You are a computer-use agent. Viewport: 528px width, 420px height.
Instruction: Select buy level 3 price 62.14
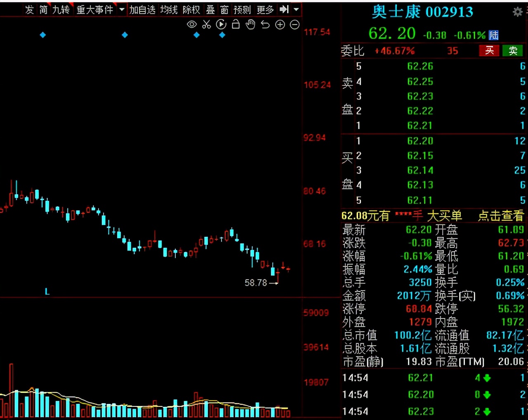tap(420, 170)
